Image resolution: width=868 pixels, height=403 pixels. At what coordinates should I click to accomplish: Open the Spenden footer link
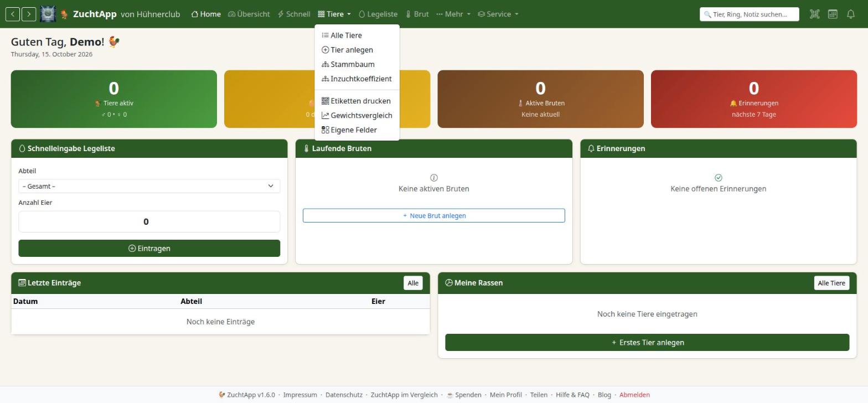click(x=464, y=395)
